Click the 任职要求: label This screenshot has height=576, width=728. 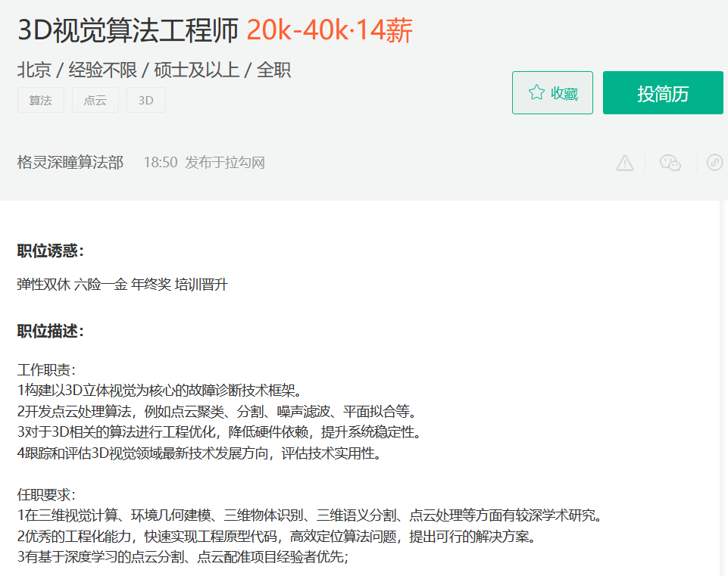(x=46, y=494)
